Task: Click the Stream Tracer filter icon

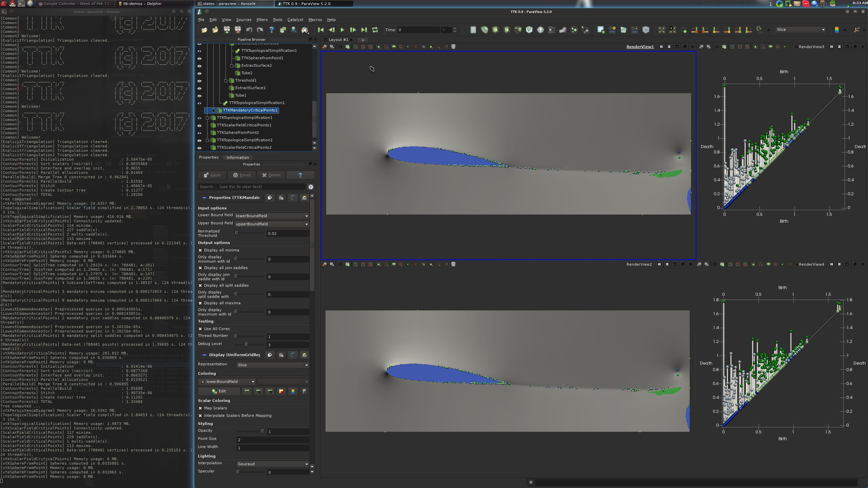Action: point(552,30)
